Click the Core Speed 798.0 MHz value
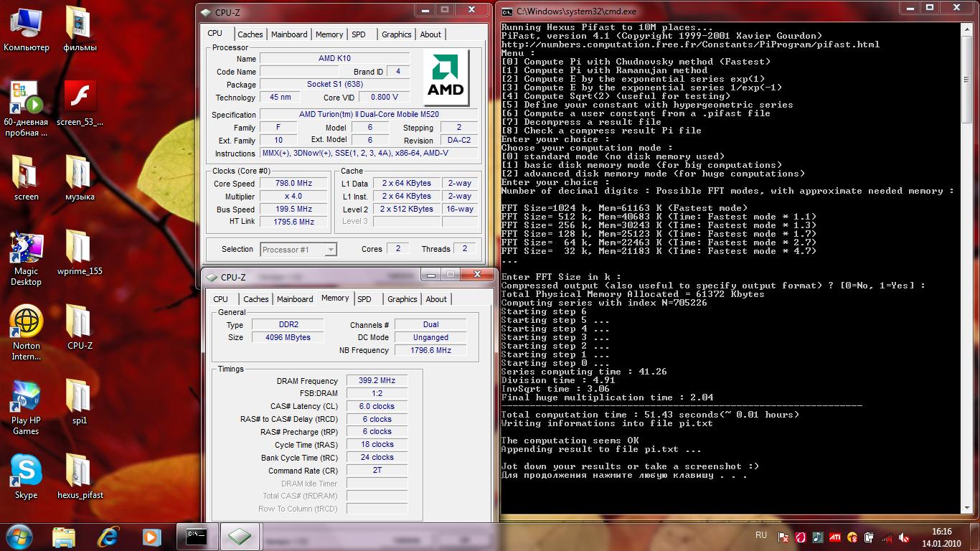The height and width of the screenshot is (551, 980). click(293, 184)
